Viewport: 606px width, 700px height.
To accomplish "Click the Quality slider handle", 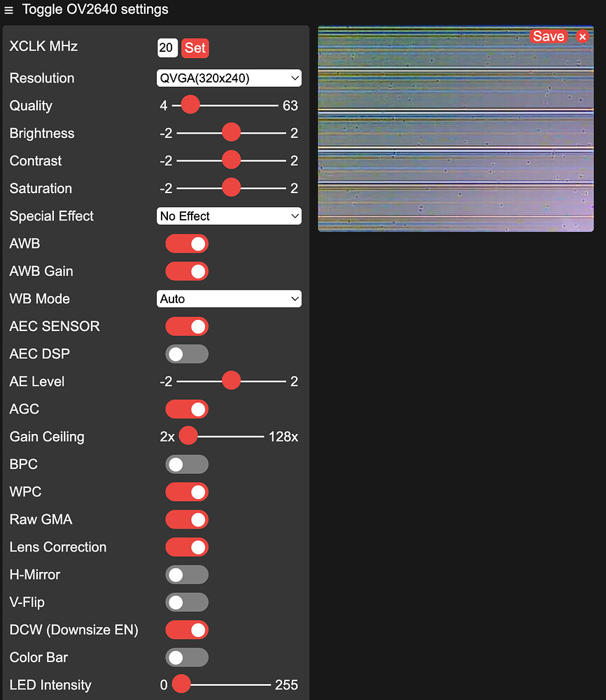I will pyautogui.click(x=190, y=104).
